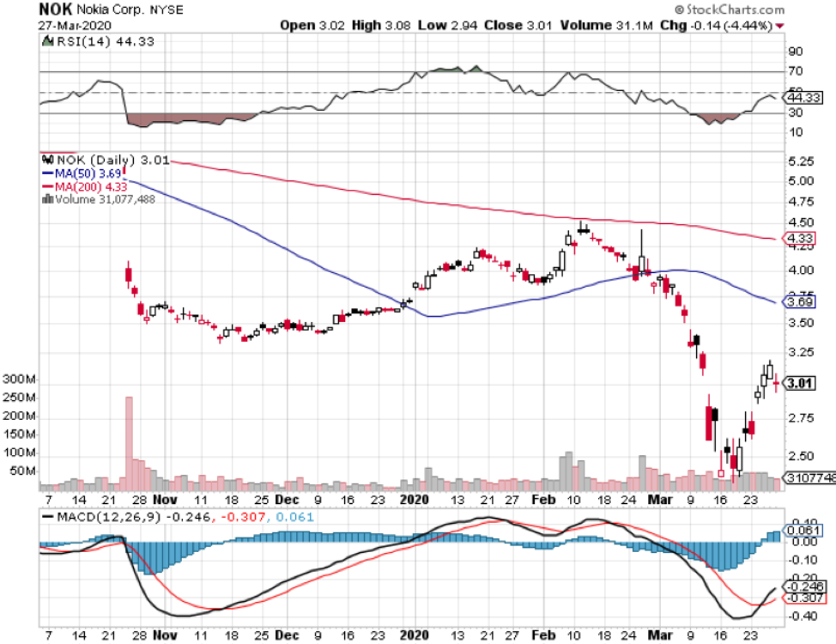Click the MA(200) 4.33 legend text
836x644 pixels.
pos(91,186)
